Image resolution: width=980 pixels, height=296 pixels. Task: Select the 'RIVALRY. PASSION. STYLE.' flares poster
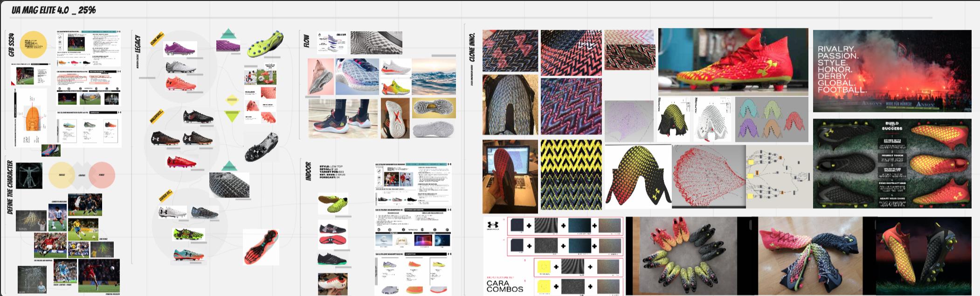coord(892,71)
